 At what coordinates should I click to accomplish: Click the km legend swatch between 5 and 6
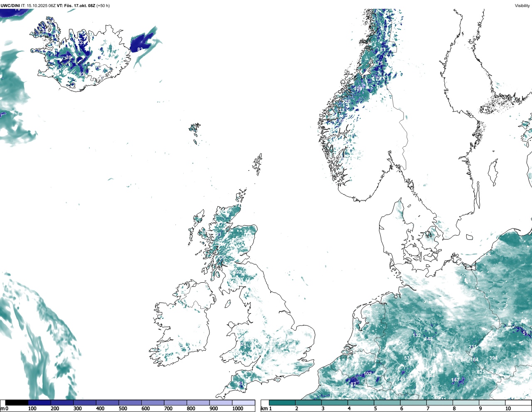click(387, 402)
